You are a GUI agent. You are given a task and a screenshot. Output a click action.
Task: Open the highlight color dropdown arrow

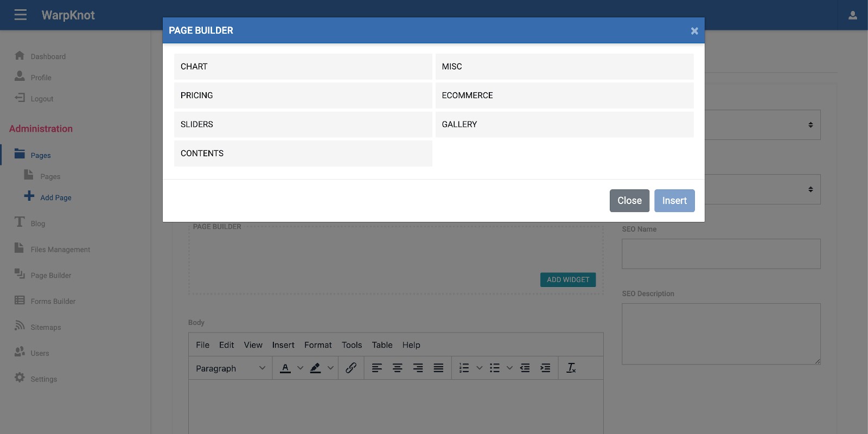tap(330, 368)
